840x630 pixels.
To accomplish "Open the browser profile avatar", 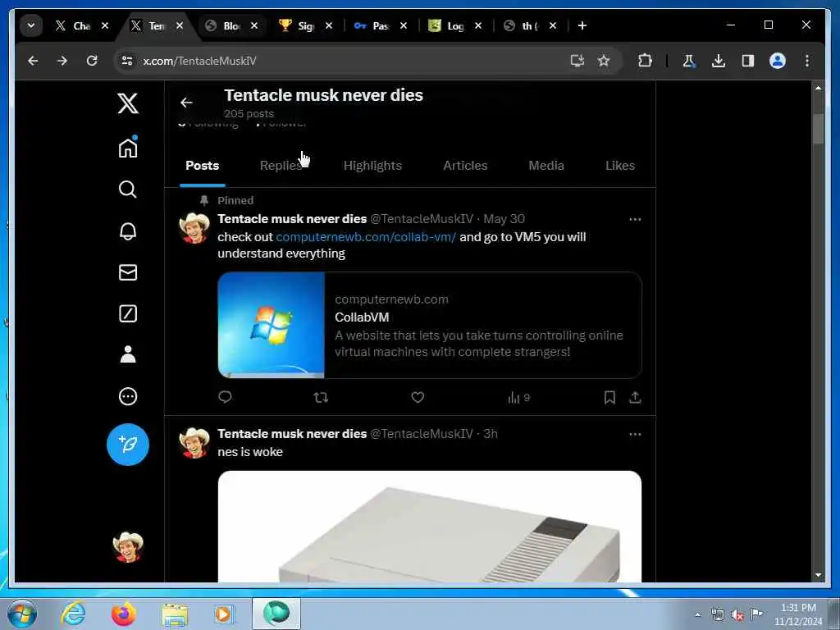I will point(778,61).
